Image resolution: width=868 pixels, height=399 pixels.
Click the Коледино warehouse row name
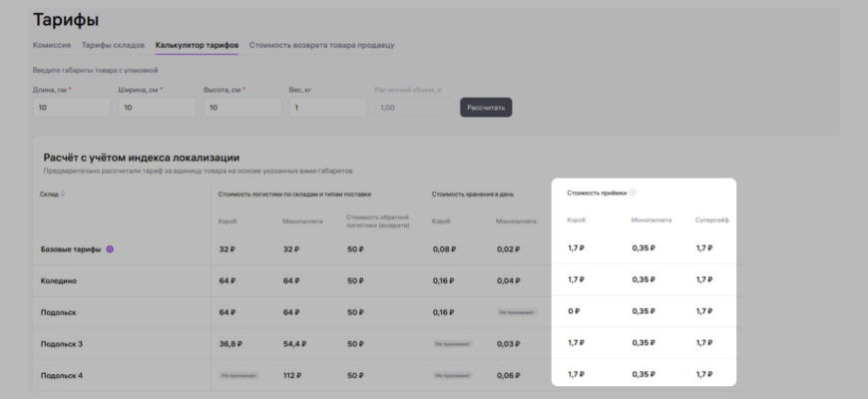point(58,281)
